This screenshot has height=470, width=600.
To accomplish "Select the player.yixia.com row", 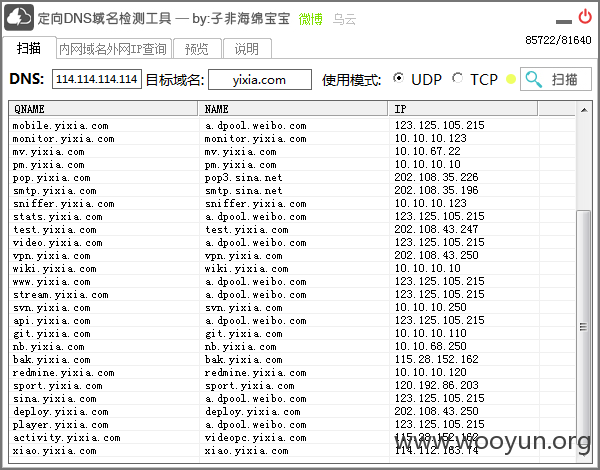I will (x=292, y=425).
